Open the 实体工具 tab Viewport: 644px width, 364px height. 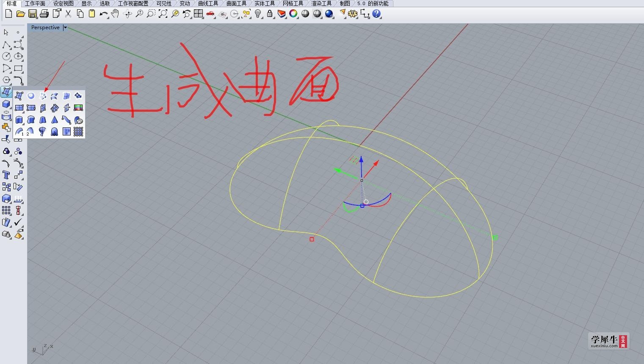point(265,3)
